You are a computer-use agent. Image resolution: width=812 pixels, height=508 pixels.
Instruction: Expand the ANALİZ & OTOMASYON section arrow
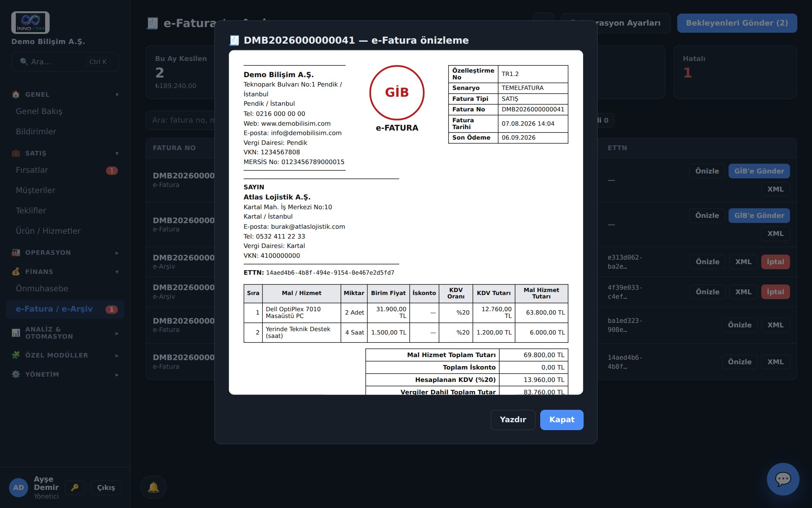117,333
